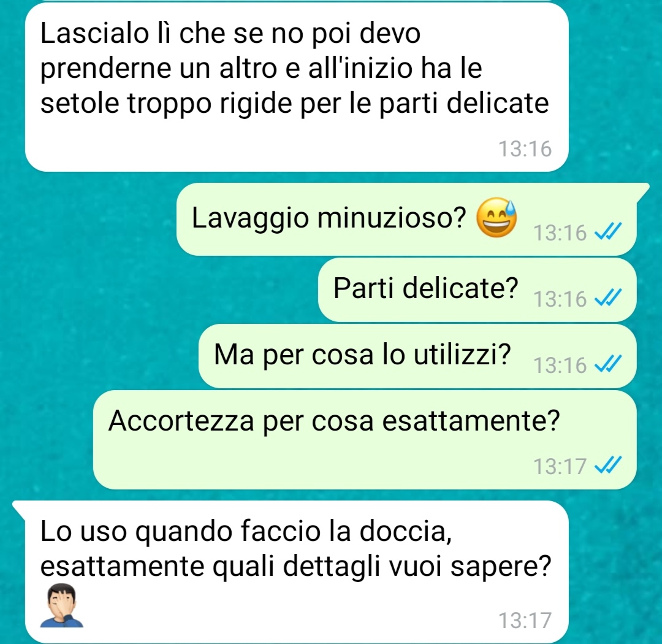This screenshot has width=662, height=644.
Task: Tap read checkmarks on 'Accortezza per cosa esattamente?'
Action: tap(608, 466)
